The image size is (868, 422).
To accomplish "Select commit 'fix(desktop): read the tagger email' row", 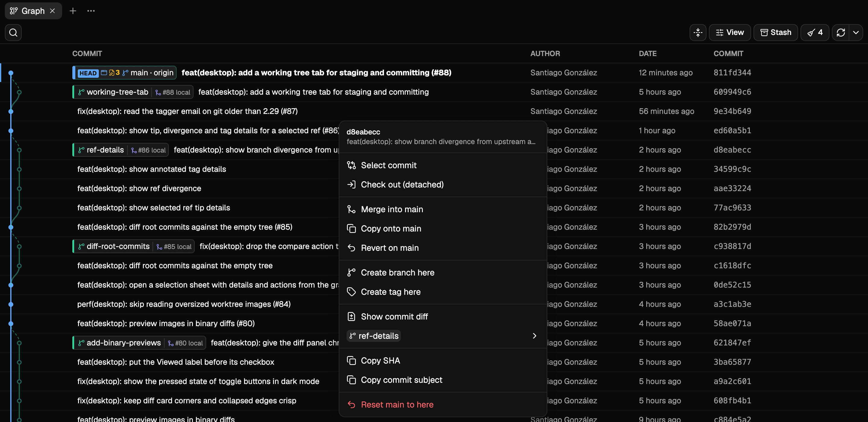I will tap(434, 111).
